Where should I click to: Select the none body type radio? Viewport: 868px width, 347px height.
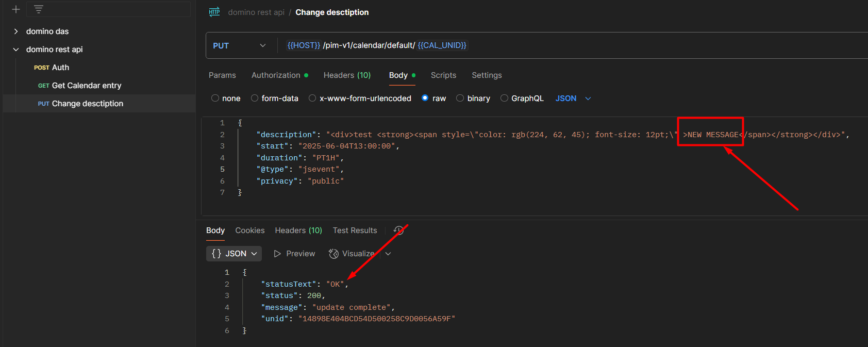(x=215, y=98)
